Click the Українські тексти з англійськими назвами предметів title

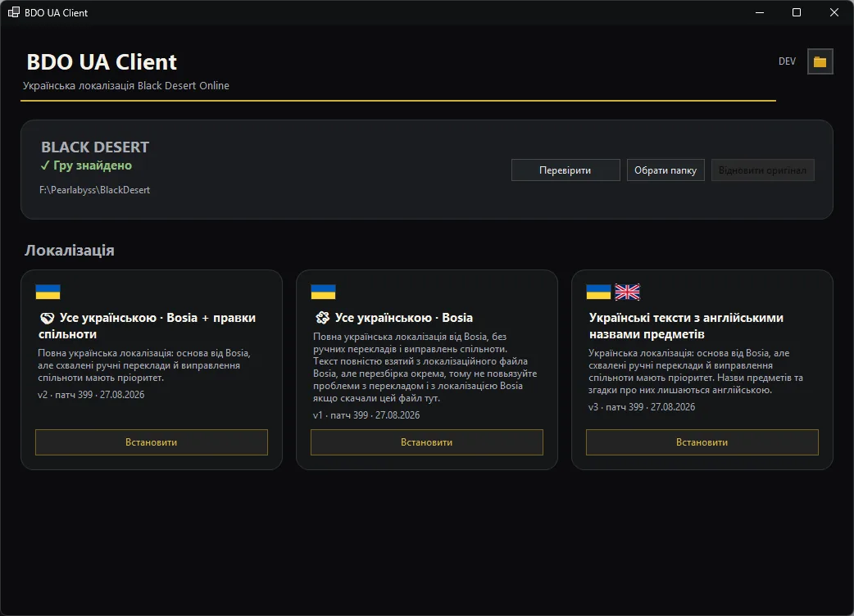tap(686, 326)
